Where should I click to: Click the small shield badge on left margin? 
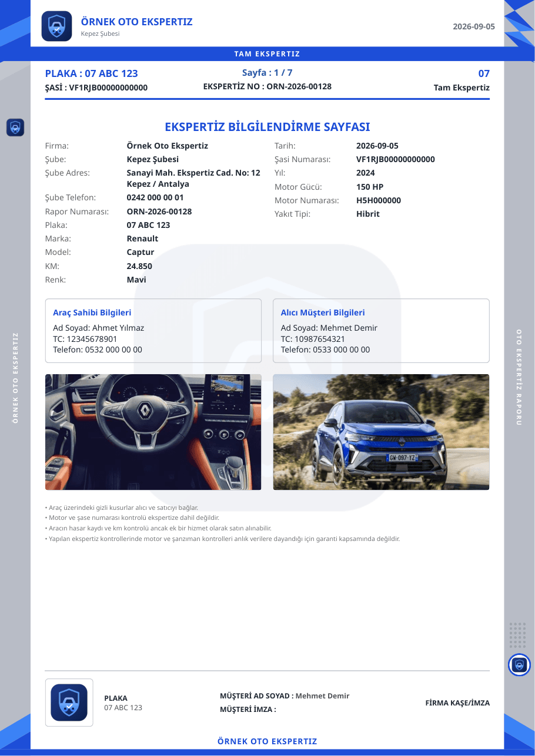15,127
